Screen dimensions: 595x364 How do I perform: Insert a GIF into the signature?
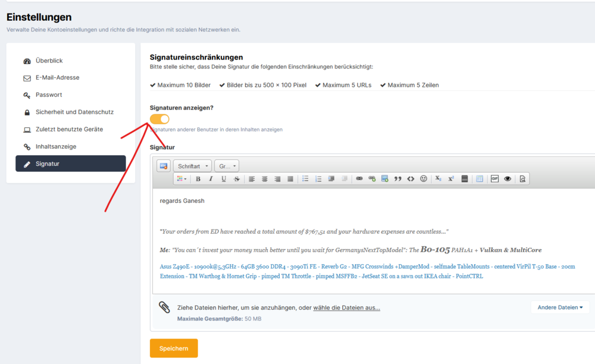(494, 178)
